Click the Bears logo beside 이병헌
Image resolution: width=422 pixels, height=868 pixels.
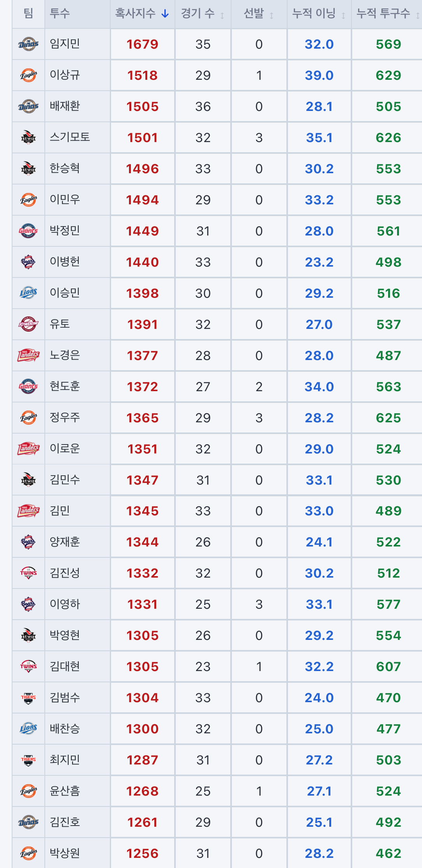point(28,262)
